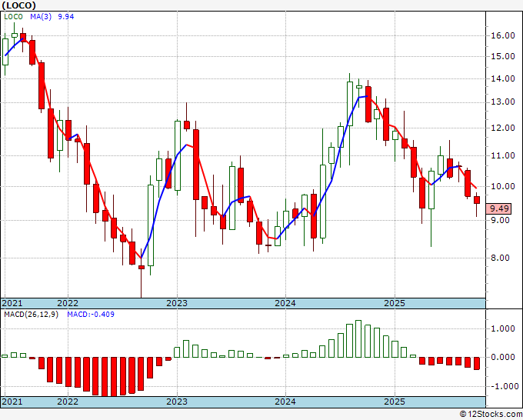Click the 16.00 price axis label
The height and width of the screenshot is (420, 523).
[x=503, y=35]
